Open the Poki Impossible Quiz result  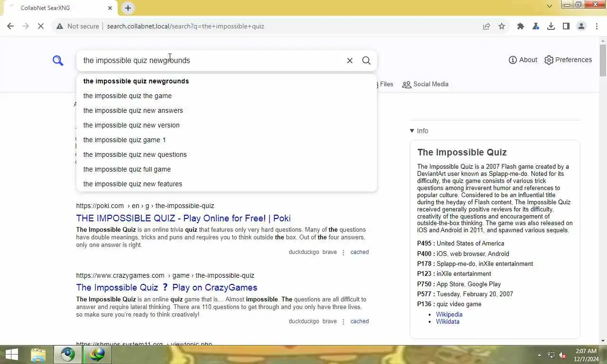click(184, 218)
